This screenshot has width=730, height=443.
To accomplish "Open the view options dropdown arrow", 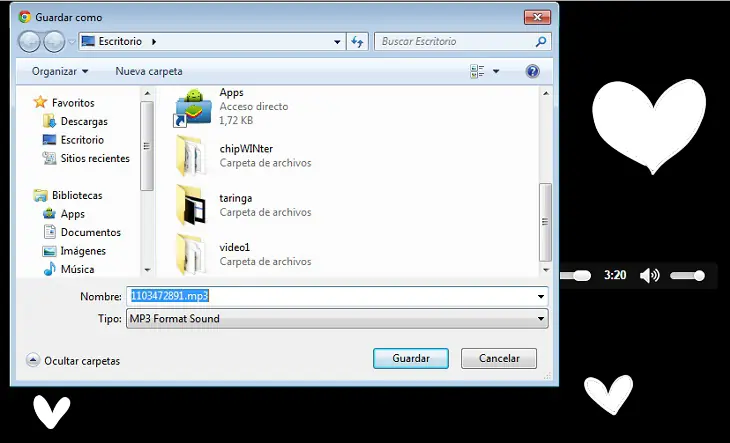I will [496, 71].
